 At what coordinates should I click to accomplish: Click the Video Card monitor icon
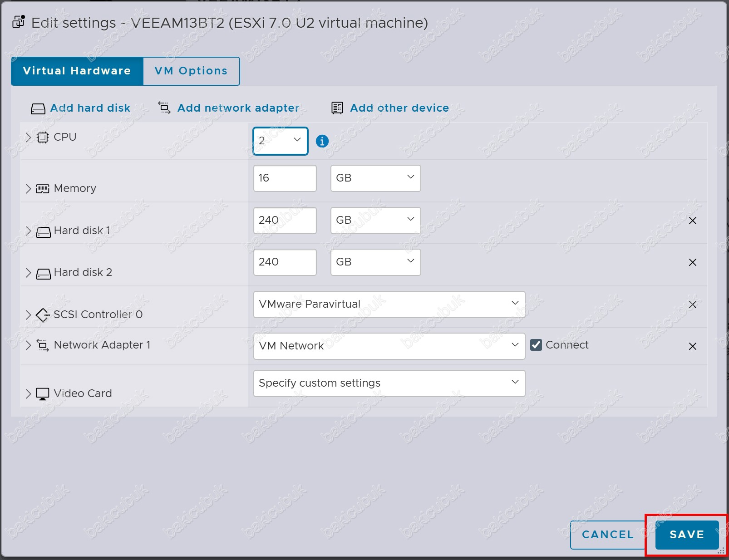click(43, 394)
